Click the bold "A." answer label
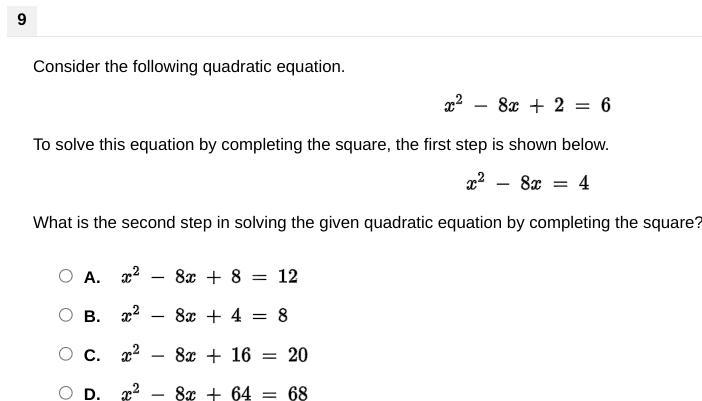Image resolution: width=702 pixels, height=401 pixels. (92, 277)
